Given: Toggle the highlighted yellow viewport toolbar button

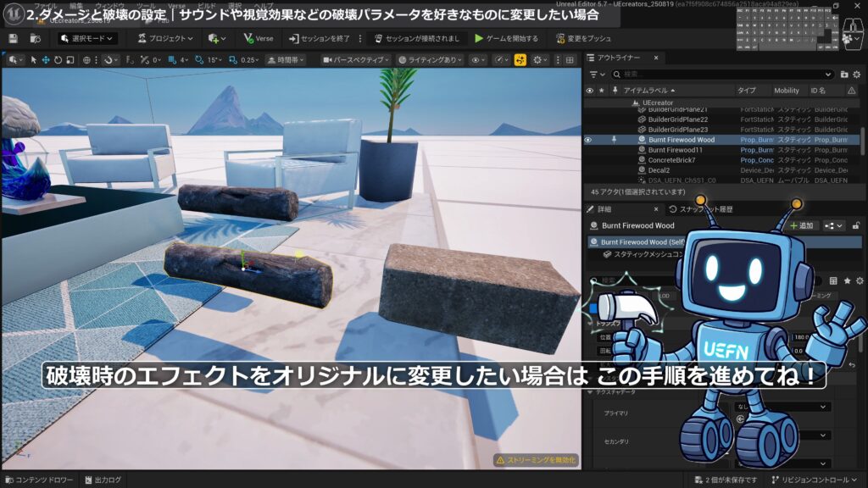Looking at the screenshot, I should (x=520, y=60).
